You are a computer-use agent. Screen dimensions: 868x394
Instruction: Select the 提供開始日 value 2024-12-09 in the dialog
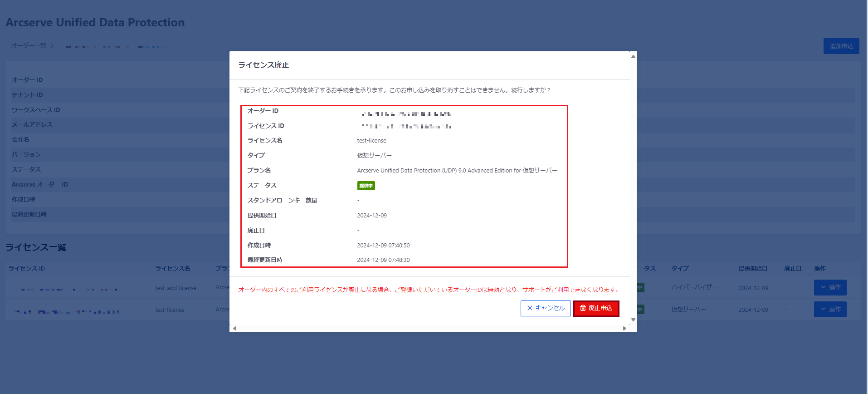[x=372, y=216]
